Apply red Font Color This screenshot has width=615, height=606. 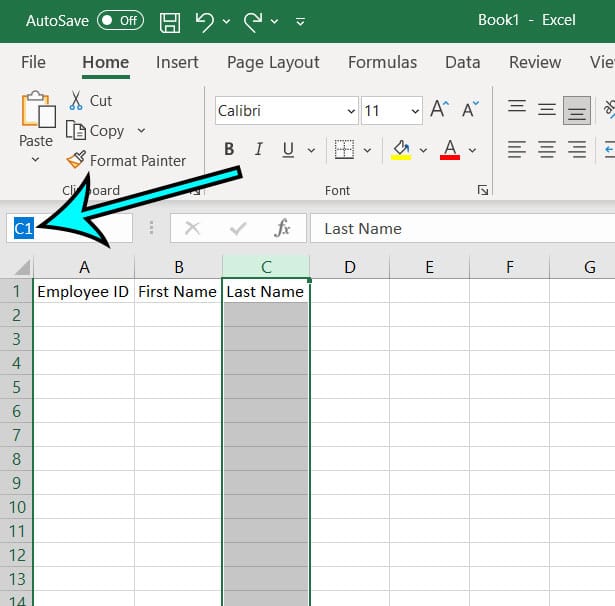click(x=450, y=150)
